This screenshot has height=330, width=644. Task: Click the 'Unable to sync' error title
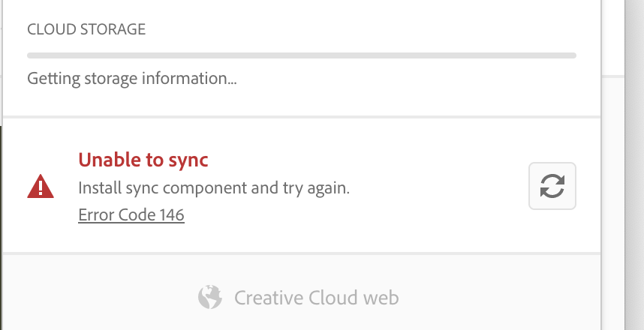(143, 159)
